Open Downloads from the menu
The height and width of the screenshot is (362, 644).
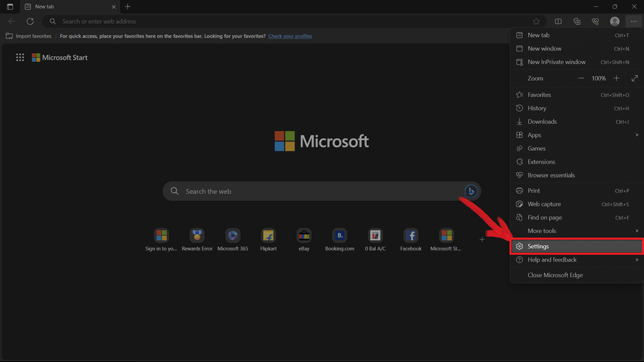(576, 122)
